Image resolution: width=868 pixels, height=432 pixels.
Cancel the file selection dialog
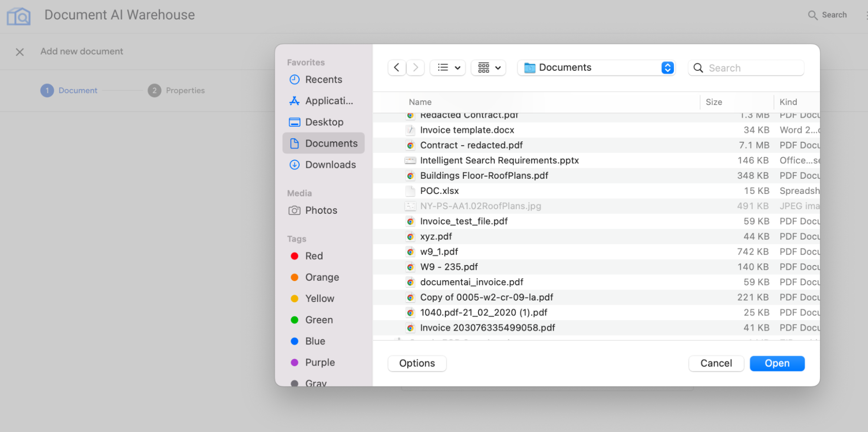716,363
